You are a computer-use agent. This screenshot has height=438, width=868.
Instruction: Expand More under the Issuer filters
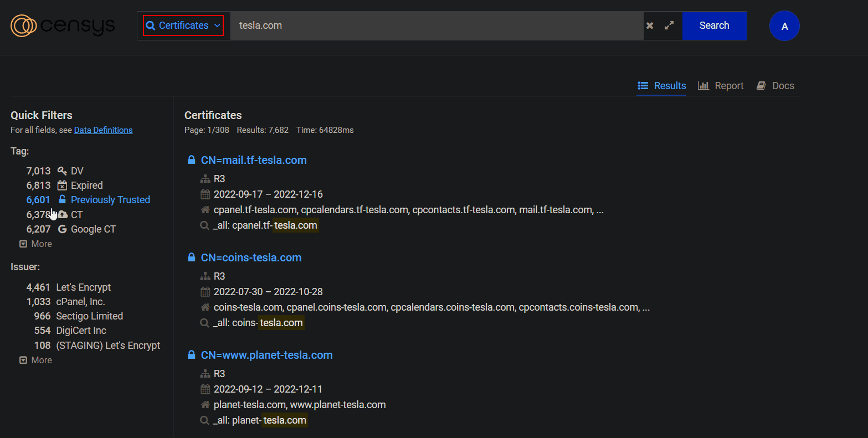point(35,360)
